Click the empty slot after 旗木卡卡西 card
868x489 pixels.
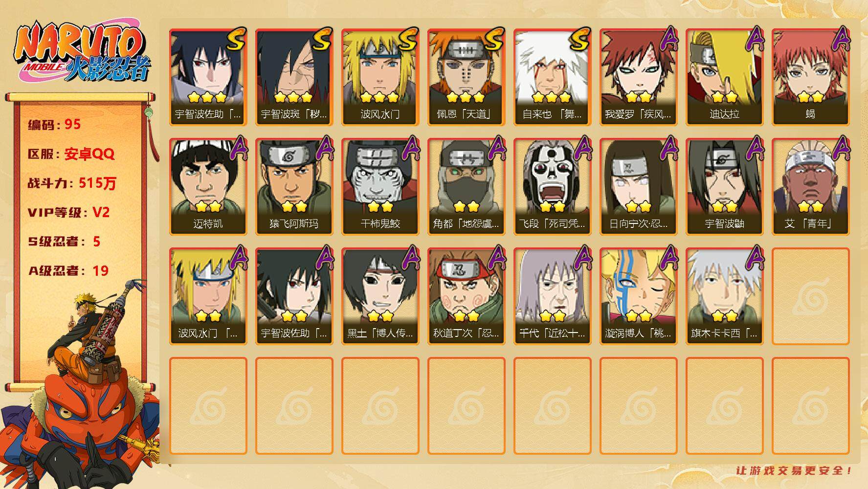click(x=810, y=296)
